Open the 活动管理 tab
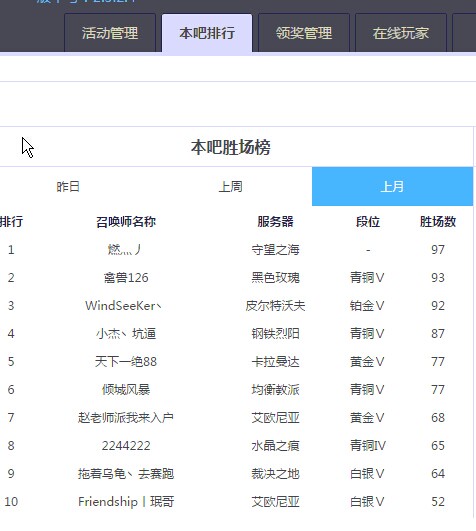This screenshot has width=476, height=531. click(110, 33)
